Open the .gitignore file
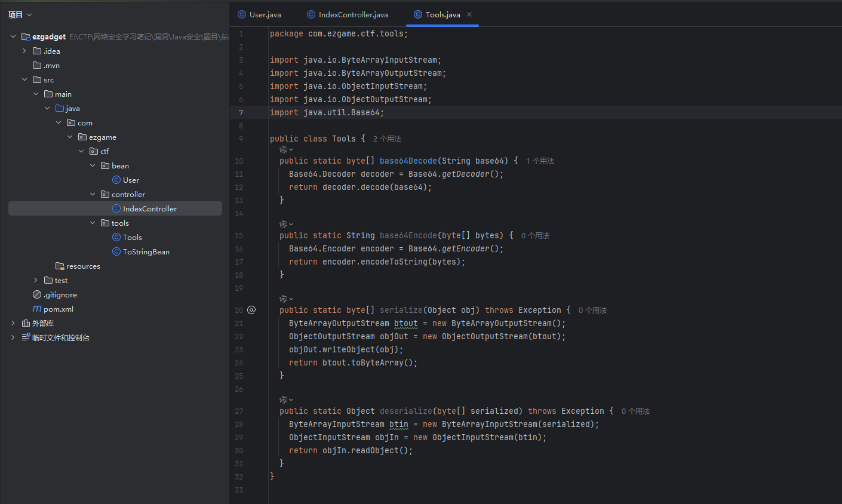The width and height of the screenshot is (842, 504). coord(60,295)
